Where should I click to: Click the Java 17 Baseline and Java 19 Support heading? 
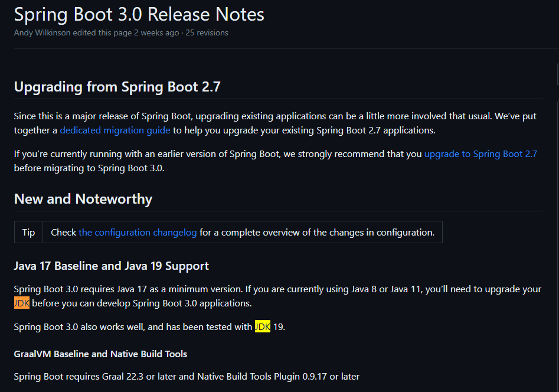pos(111,266)
